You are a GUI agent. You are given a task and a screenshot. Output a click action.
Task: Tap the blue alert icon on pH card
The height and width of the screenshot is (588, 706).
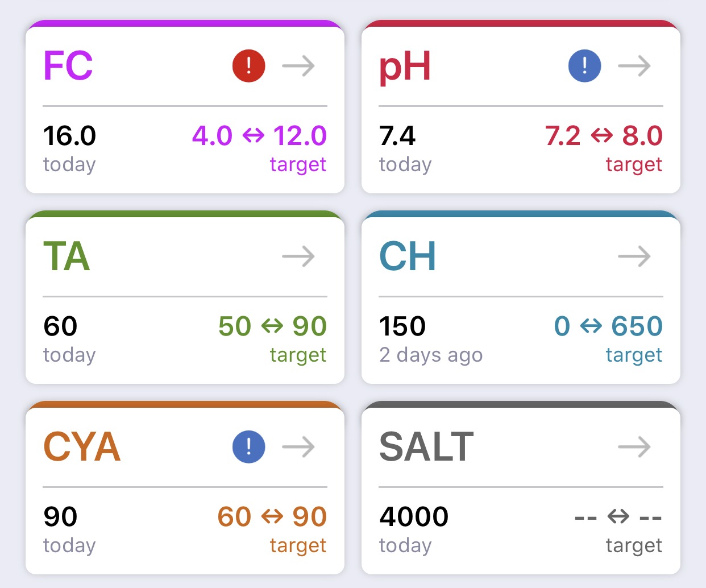click(585, 66)
